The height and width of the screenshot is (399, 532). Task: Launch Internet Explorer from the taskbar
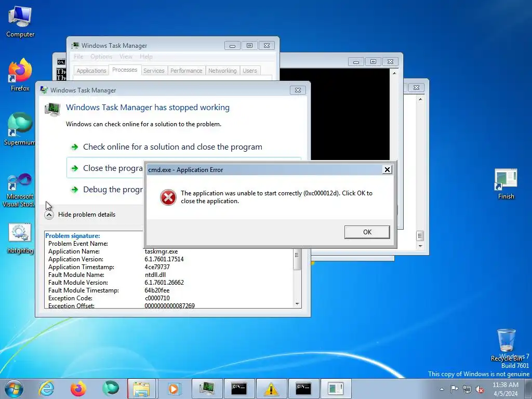(x=46, y=389)
